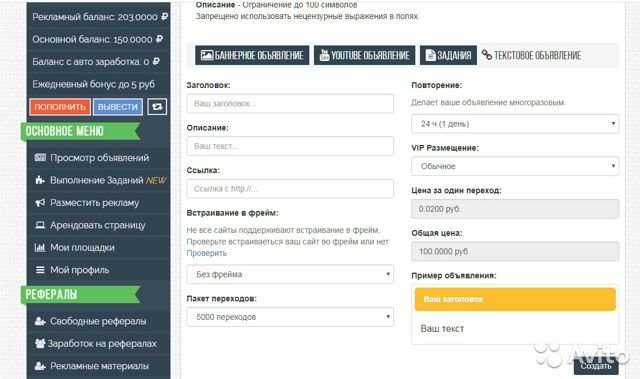
Task: Click the megaphone icon for Разместить рекламу
Action: (x=40, y=202)
